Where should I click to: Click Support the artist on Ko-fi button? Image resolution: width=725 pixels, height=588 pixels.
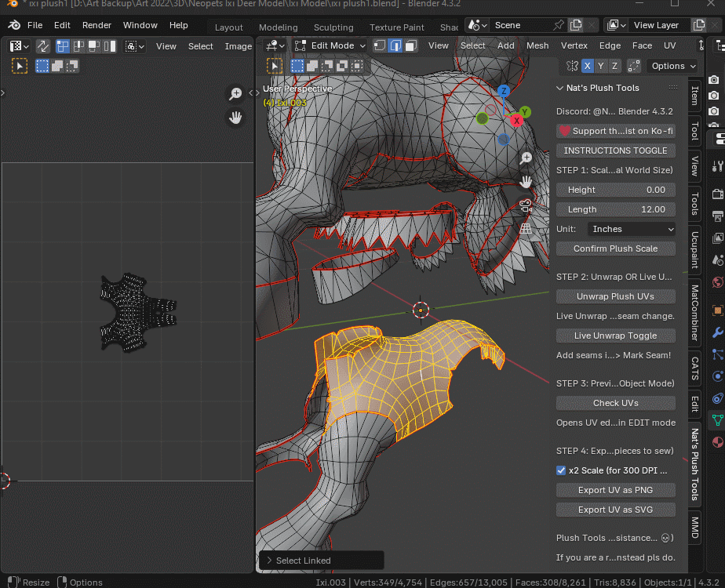615,131
